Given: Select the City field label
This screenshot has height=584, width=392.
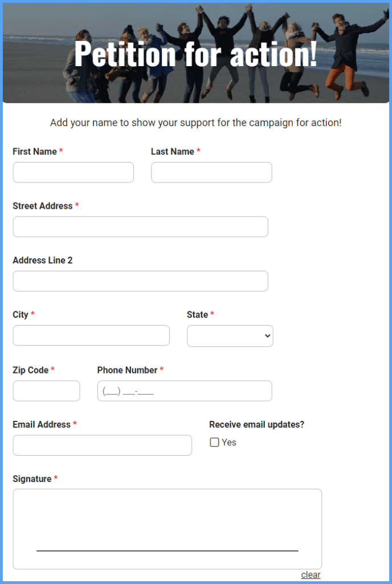Looking at the screenshot, I should coord(19,314).
